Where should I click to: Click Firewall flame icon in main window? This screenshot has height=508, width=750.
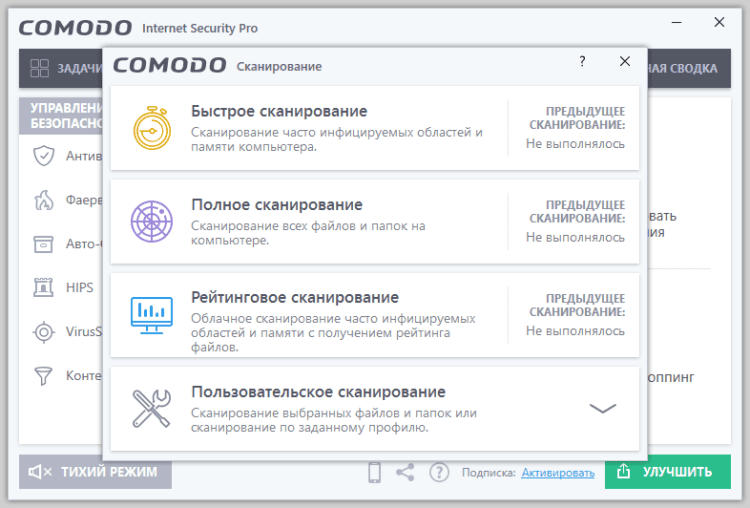(44, 200)
